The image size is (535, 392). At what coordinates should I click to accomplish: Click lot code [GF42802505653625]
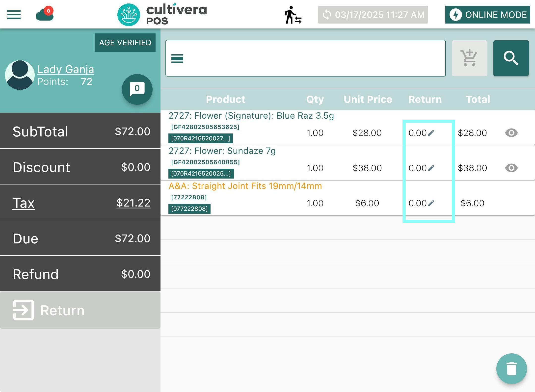tap(205, 127)
